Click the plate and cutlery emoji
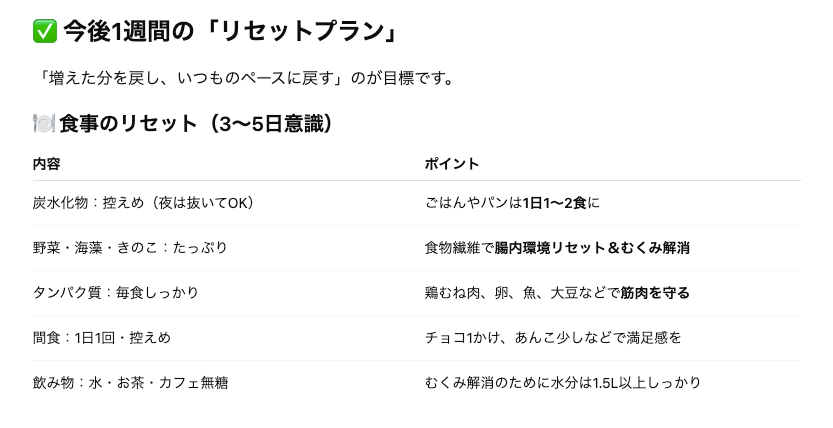This screenshot has width=833, height=428. 44,123
